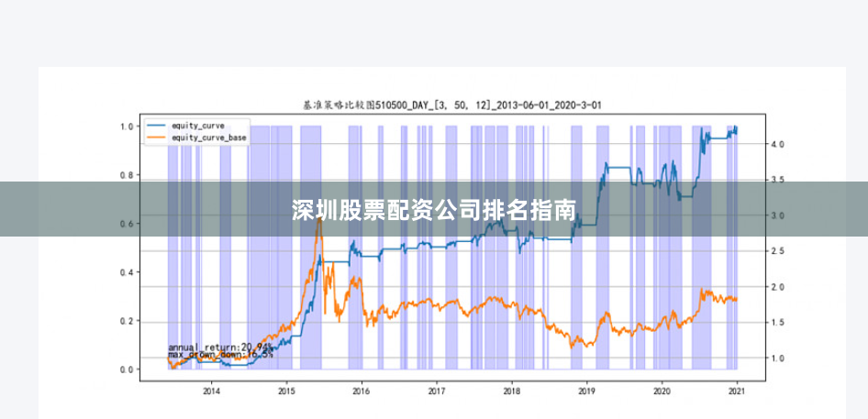868x419 pixels.
Task: Click the headline 深圳股票配资公司排名指南
Action: pyautogui.click(x=434, y=210)
